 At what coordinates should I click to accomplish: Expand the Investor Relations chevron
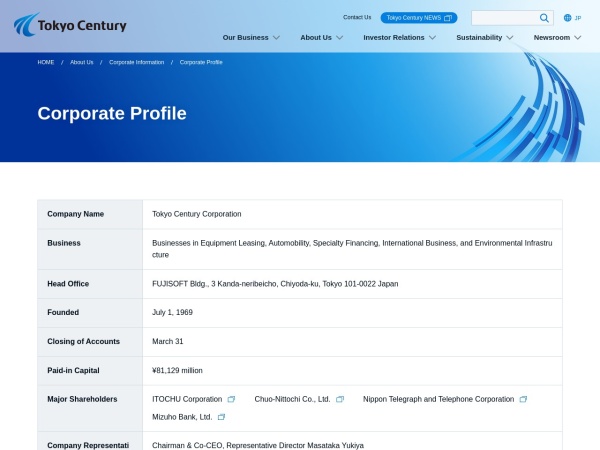pos(432,38)
